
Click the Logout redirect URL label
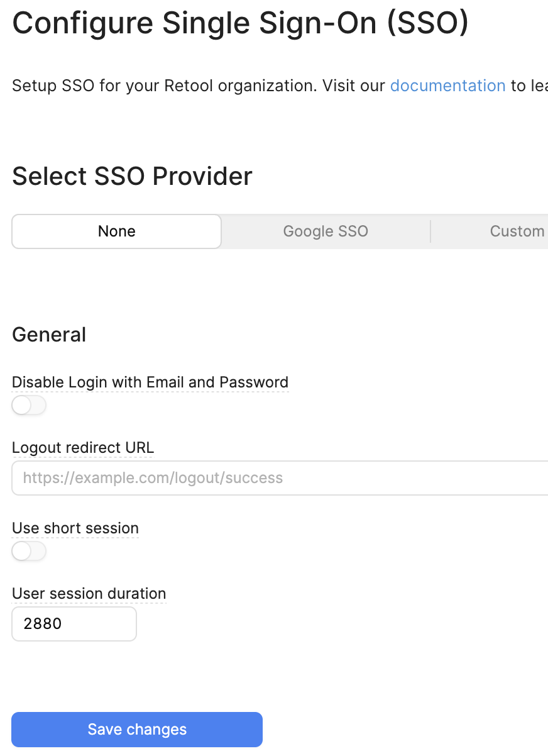[83, 448]
